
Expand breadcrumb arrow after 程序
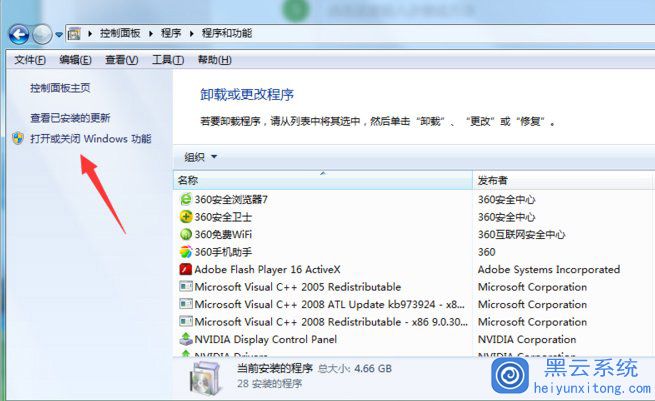pos(191,34)
